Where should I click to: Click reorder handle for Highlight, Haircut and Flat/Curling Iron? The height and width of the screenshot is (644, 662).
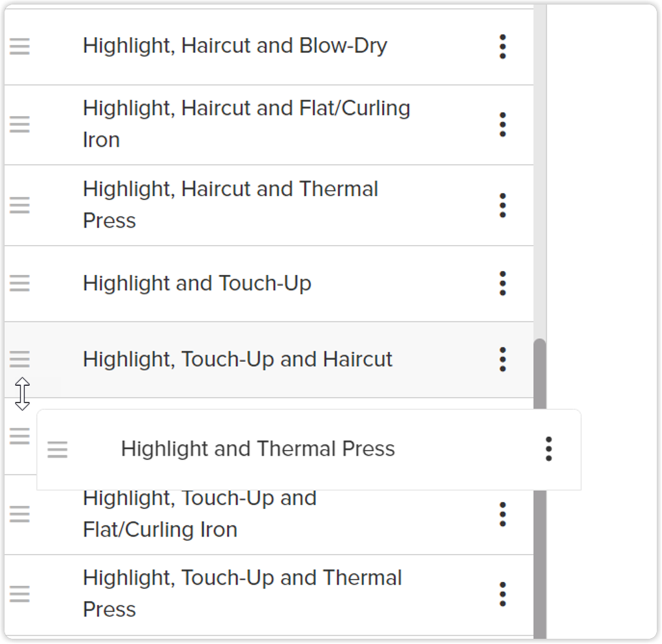pos(20,124)
